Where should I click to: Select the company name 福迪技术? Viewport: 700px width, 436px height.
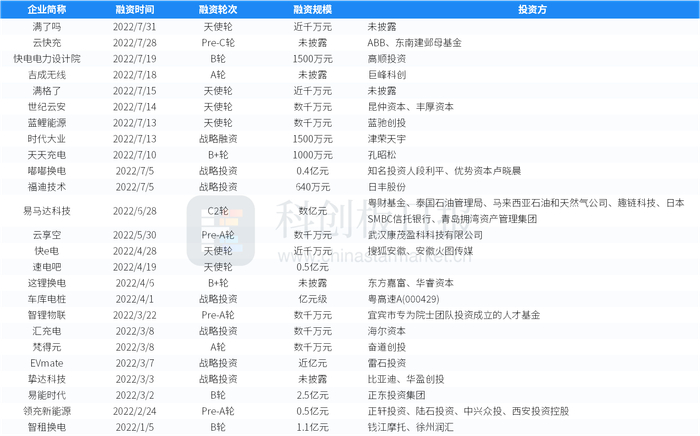coord(47,187)
